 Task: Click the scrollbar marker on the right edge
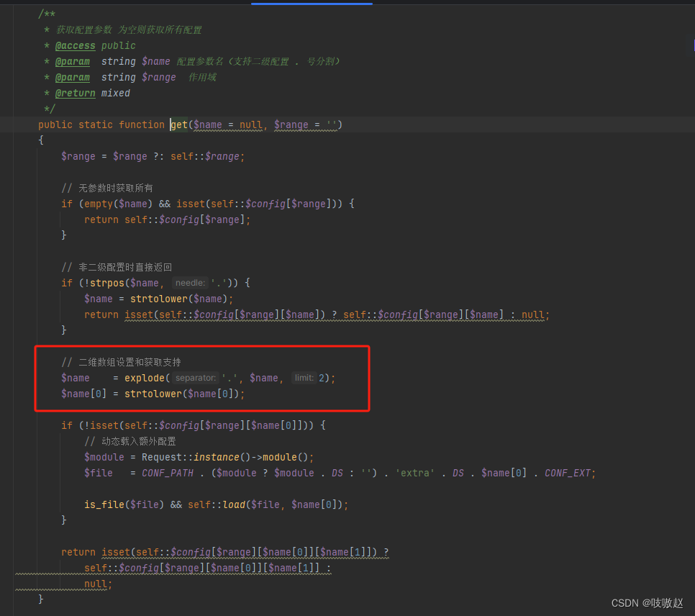pos(692,45)
